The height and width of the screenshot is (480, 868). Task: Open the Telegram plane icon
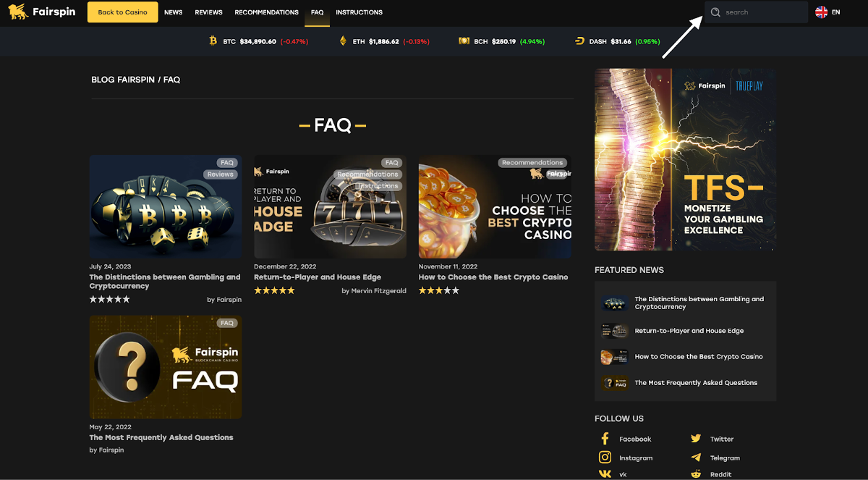(696, 458)
